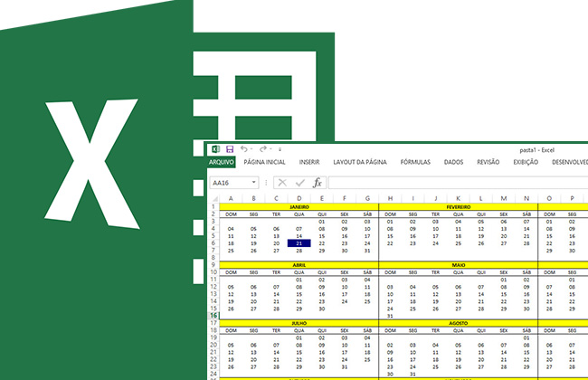Select column A header
This screenshot has width=588, height=380.
point(231,198)
